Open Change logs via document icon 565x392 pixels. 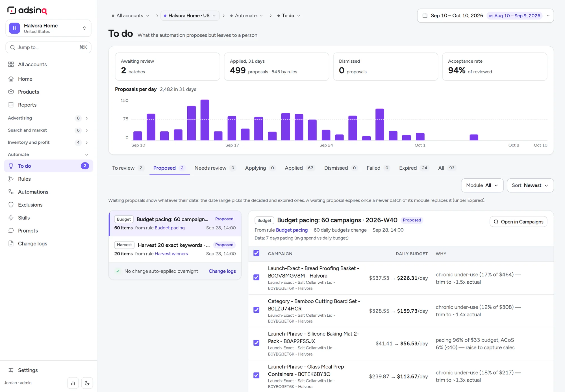click(x=11, y=244)
